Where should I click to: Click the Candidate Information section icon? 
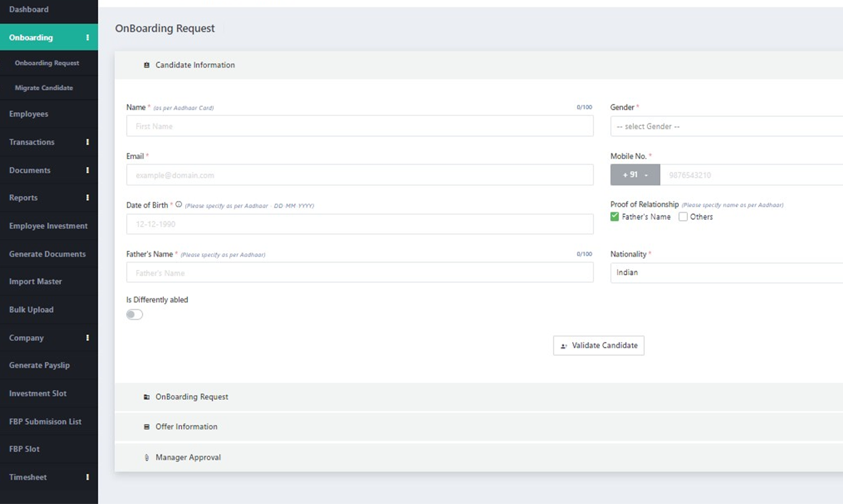[147, 65]
